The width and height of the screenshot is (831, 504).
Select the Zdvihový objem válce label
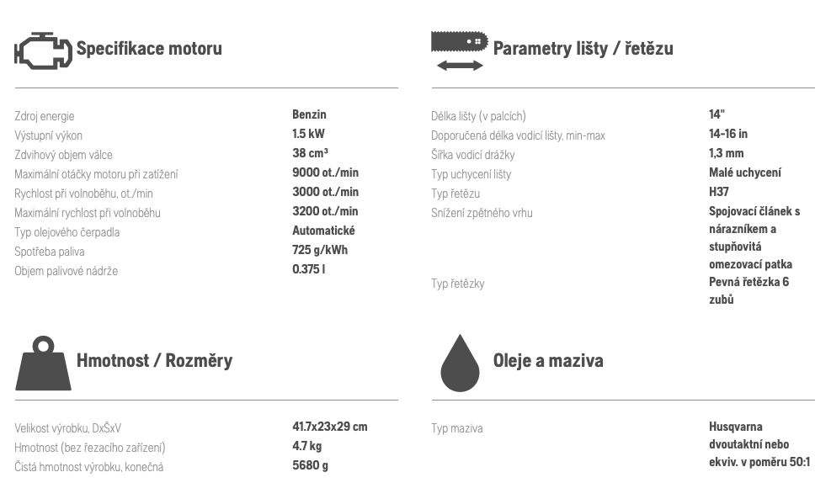click(x=64, y=155)
